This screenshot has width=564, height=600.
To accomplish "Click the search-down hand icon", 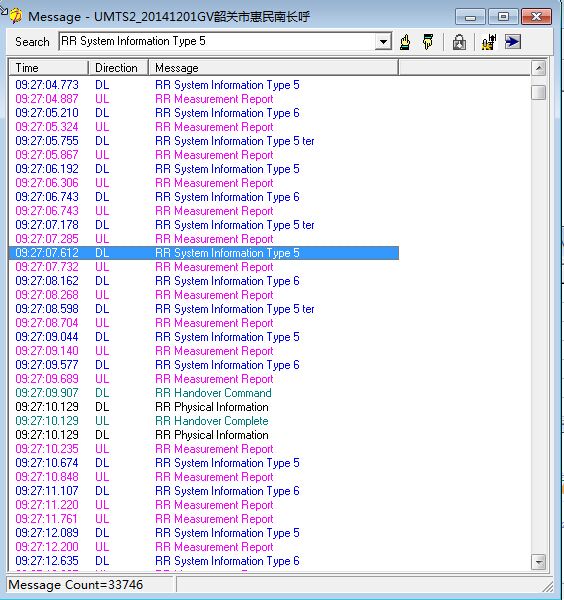I will (x=428, y=42).
